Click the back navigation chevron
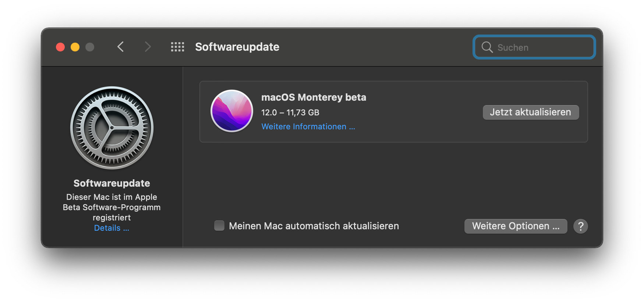 [x=120, y=47]
